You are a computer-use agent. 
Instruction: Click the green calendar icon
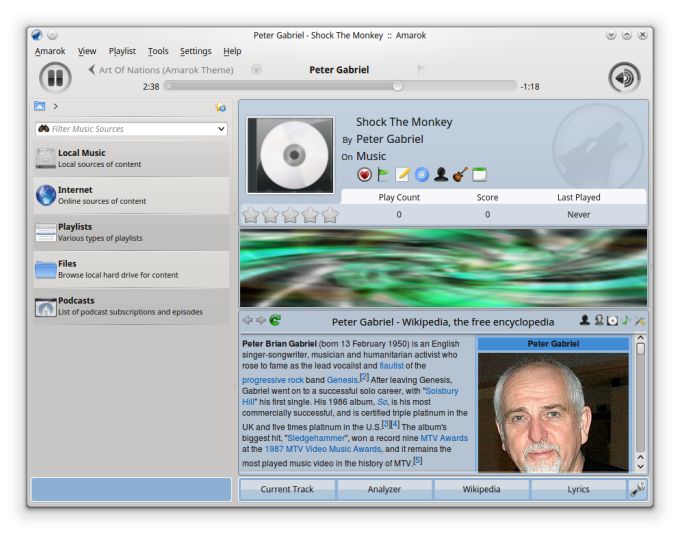pyautogui.click(x=479, y=174)
